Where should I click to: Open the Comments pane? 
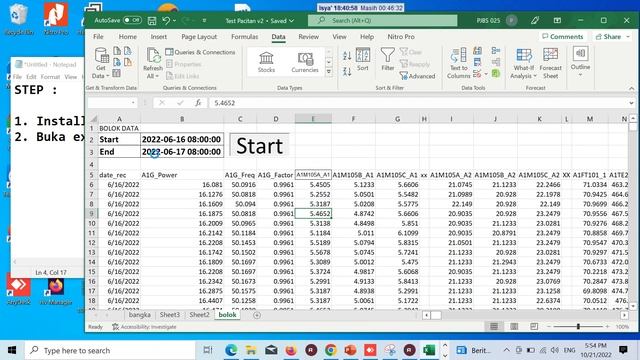pyautogui.click(x=563, y=37)
